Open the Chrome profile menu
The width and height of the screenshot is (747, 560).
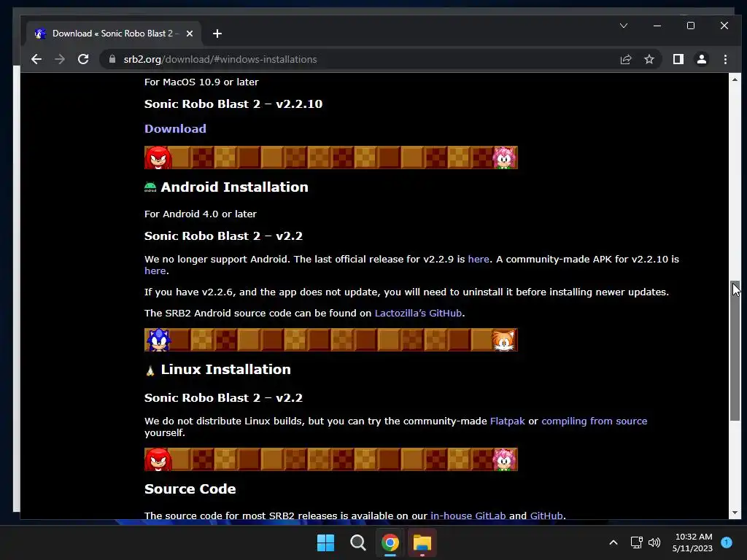click(702, 59)
